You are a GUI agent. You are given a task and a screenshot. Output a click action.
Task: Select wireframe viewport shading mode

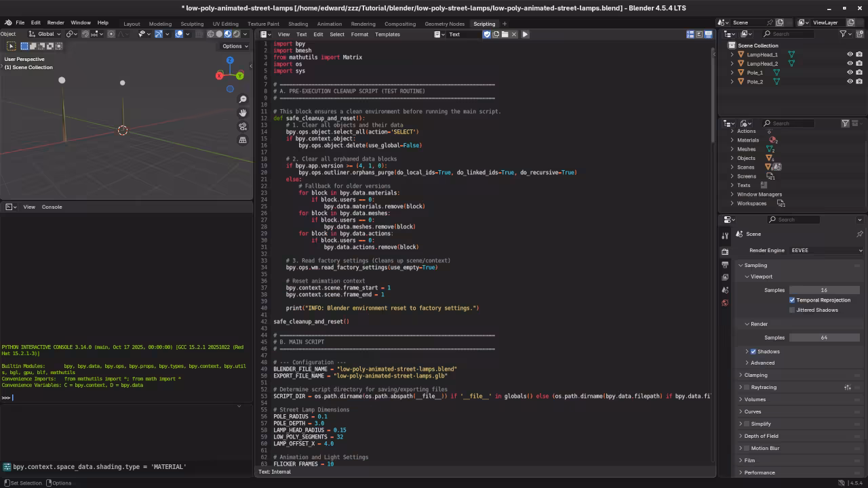(210, 34)
